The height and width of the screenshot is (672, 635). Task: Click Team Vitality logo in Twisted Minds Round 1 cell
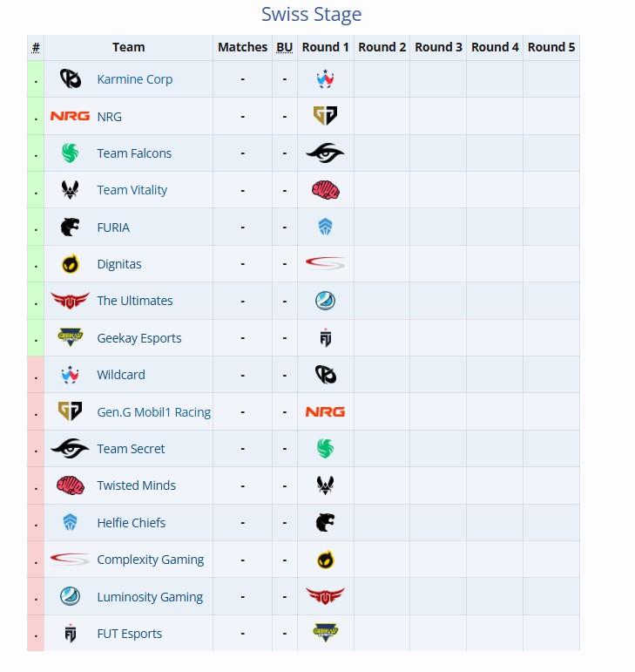(326, 485)
